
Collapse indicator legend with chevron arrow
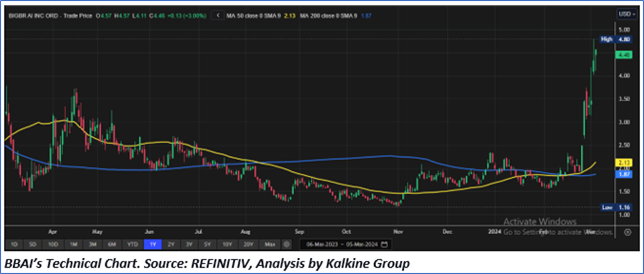pos(218,16)
